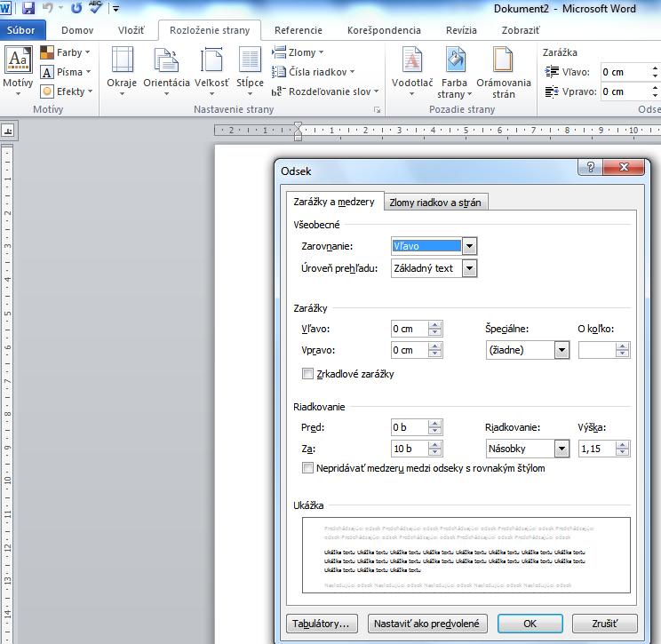661x644 pixels.
Task: Open the Rozdeľovanie slov hyphenation menu
Action: [325, 91]
